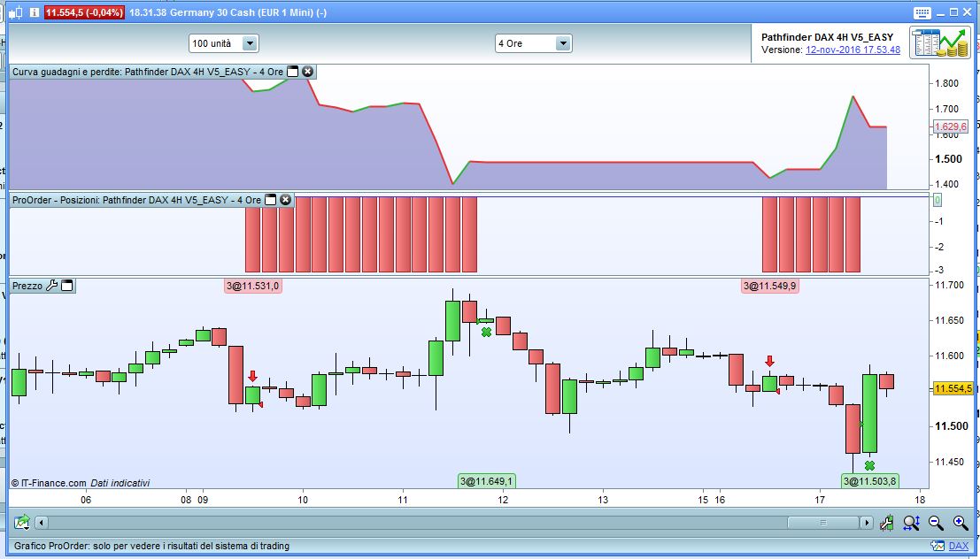The image size is (980, 559).
Task: Click the DAX chart icon in status bar
Action: (x=938, y=546)
